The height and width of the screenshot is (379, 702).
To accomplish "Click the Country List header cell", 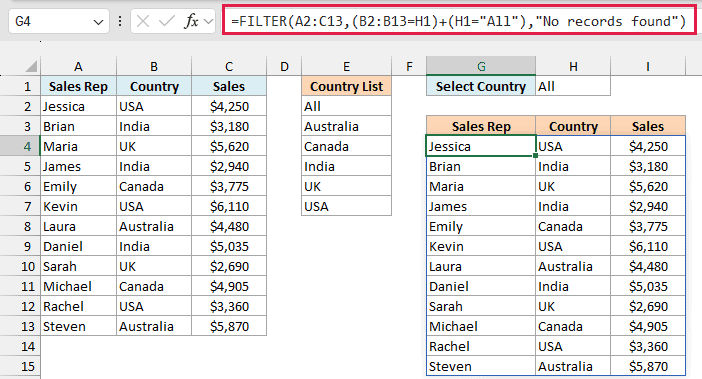I will point(347,86).
